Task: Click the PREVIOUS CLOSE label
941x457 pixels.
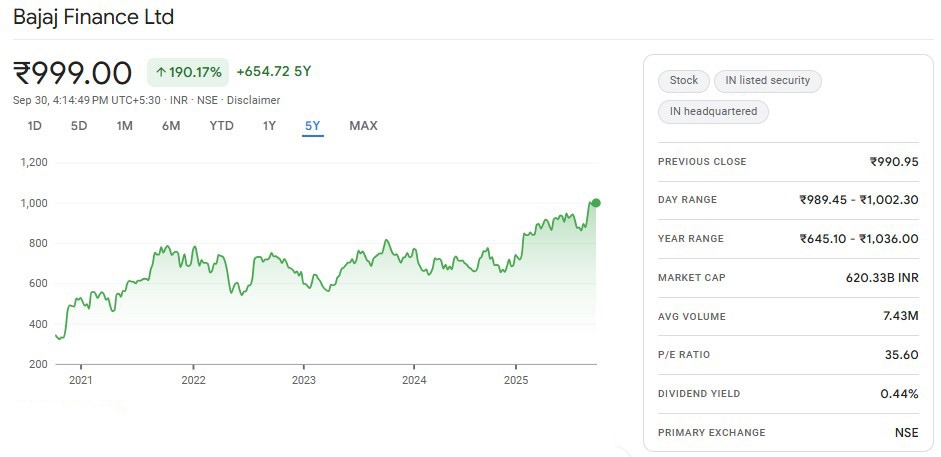Action: click(x=702, y=162)
